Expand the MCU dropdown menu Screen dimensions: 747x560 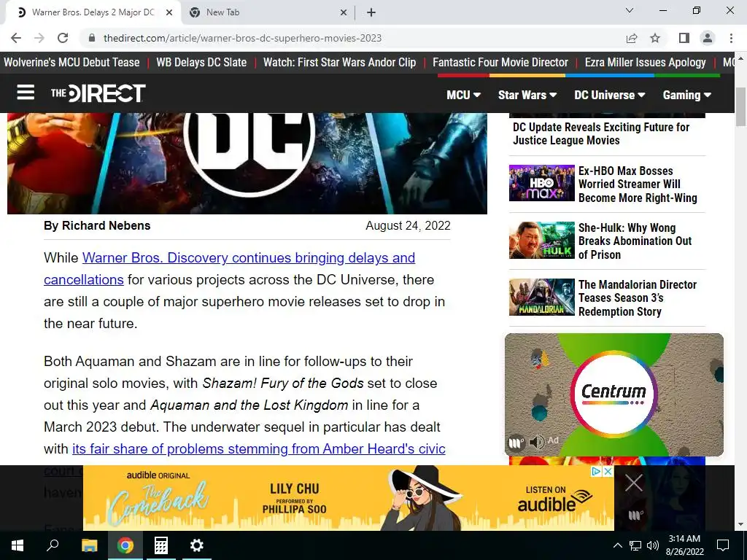click(x=463, y=96)
